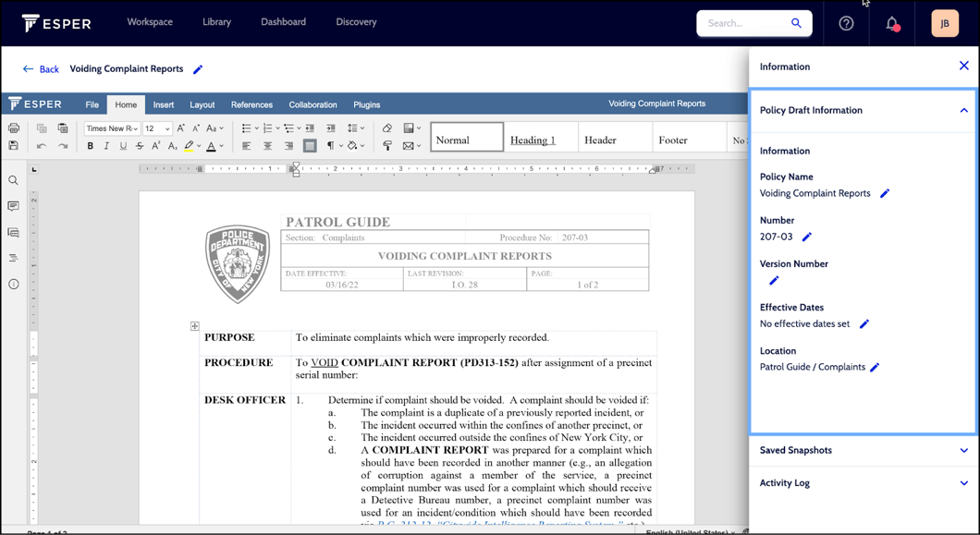The image size is (980, 535).
Task: Edit Version Number with its pencil icon
Action: pyautogui.click(x=774, y=281)
